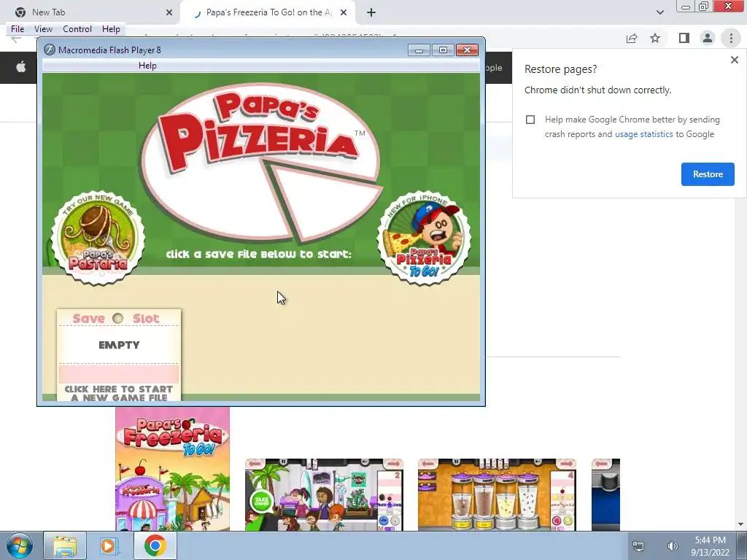
Task: Click the Flash Player title bar icon
Action: coord(49,50)
